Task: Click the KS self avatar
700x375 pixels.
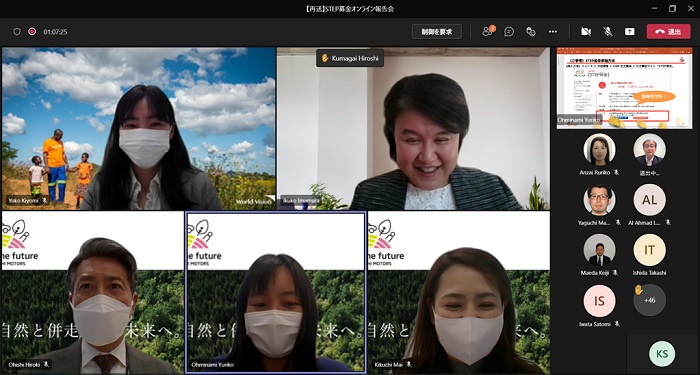Action: [x=662, y=354]
